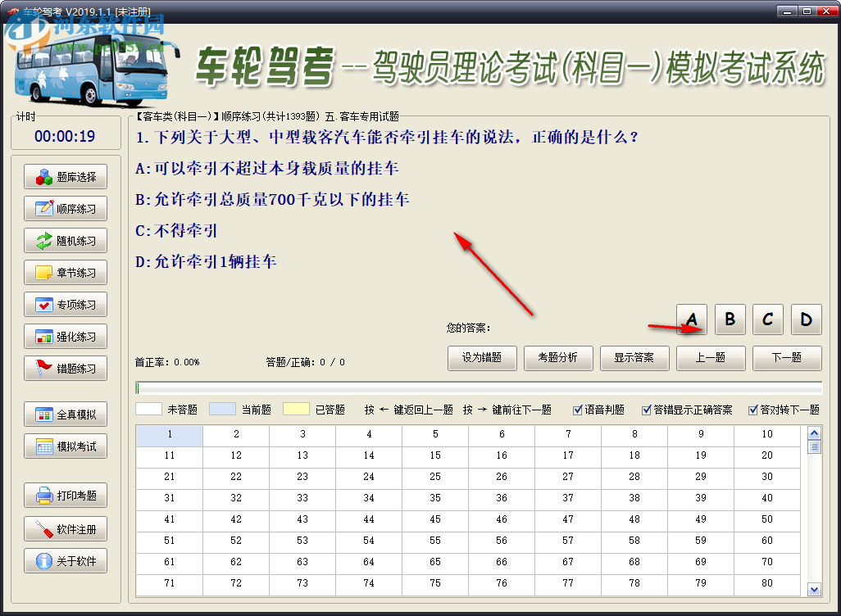This screenshot has width=841, height=616.
Task: Click 打印考题 print questions button
Action: [x=66, y=496]
